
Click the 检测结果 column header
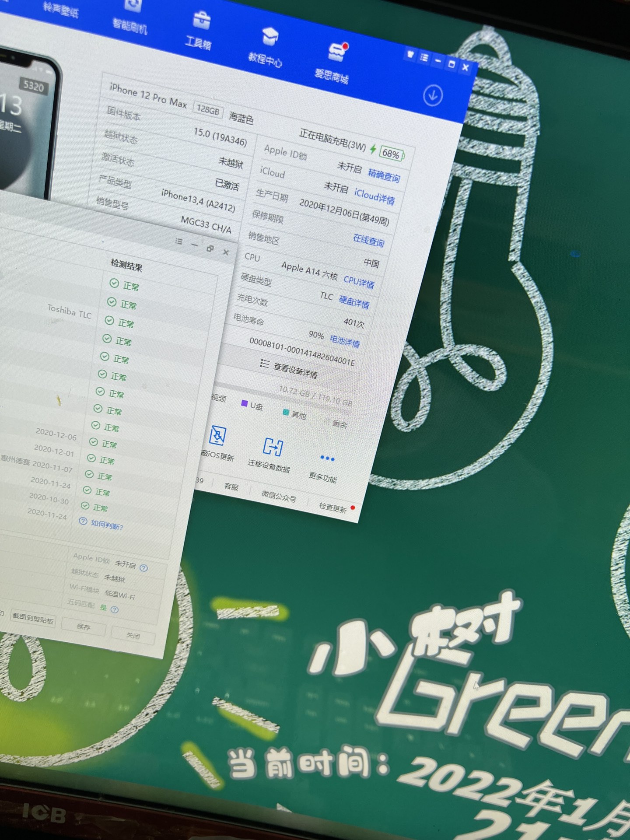click(x=127, y=265)
